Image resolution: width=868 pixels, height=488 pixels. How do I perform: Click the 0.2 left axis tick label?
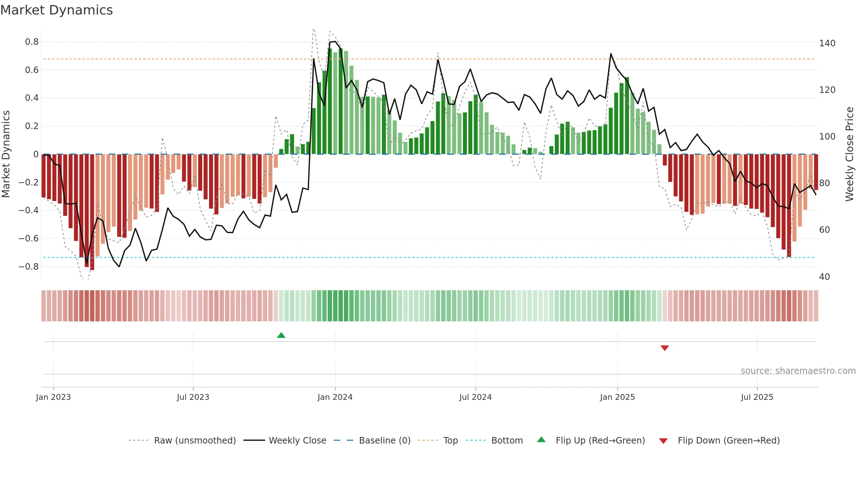pos(32,126)
